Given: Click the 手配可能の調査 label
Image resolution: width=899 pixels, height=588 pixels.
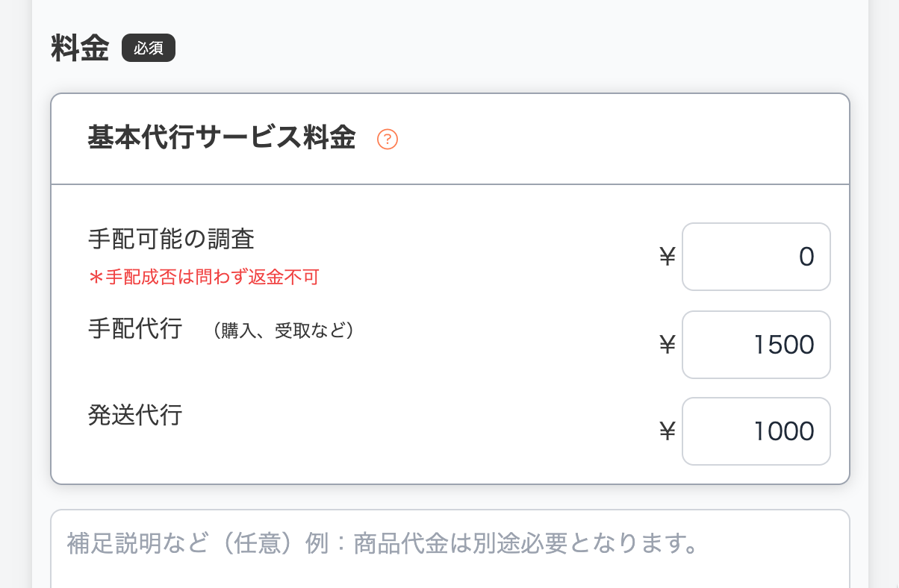Looking at the screenshot, I should click(x=169, y=238).
